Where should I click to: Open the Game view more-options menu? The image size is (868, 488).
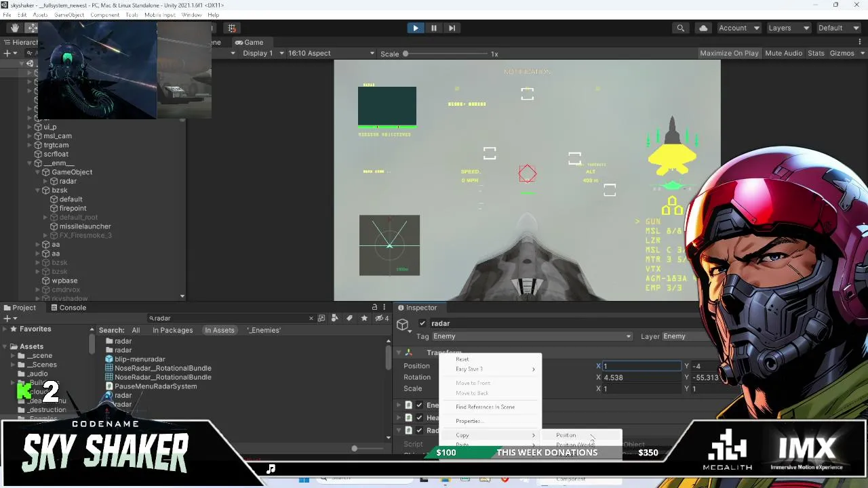coord(860,42)
